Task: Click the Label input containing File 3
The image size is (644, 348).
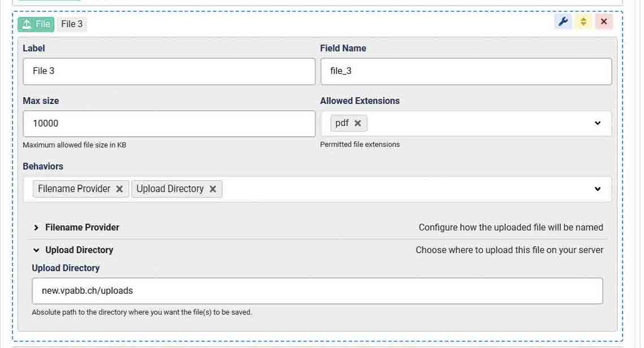Action: click(168, 71)
